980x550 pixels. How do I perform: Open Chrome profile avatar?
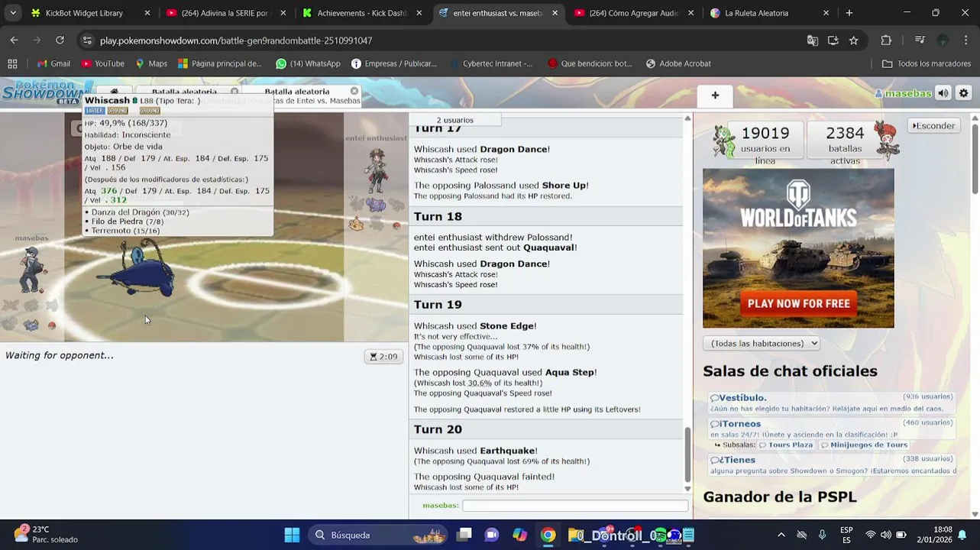pyautogui.click(x=943, y=40)
